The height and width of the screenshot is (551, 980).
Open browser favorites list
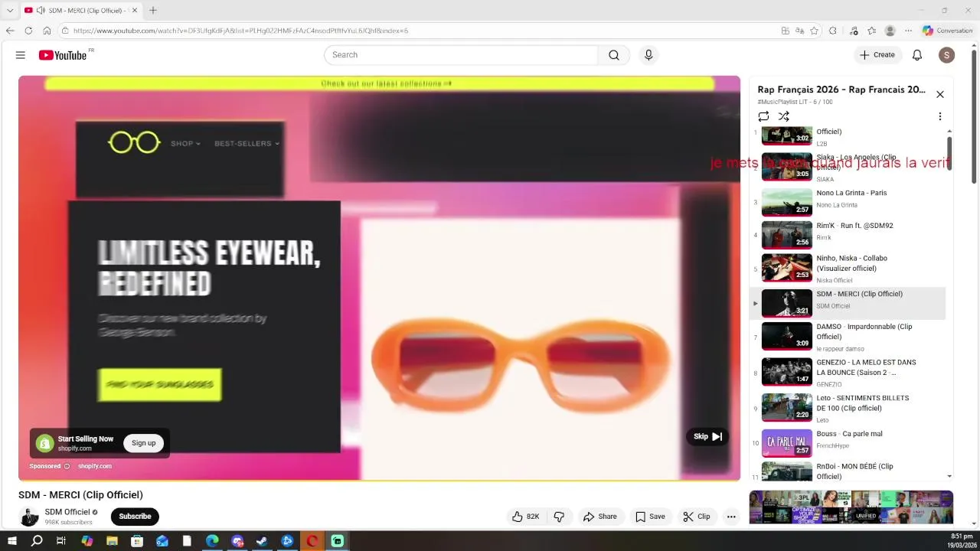(x=871, y=31)
